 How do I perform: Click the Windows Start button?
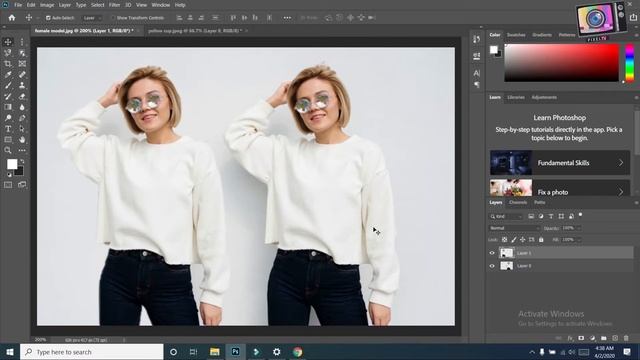[x=10, y=352]
